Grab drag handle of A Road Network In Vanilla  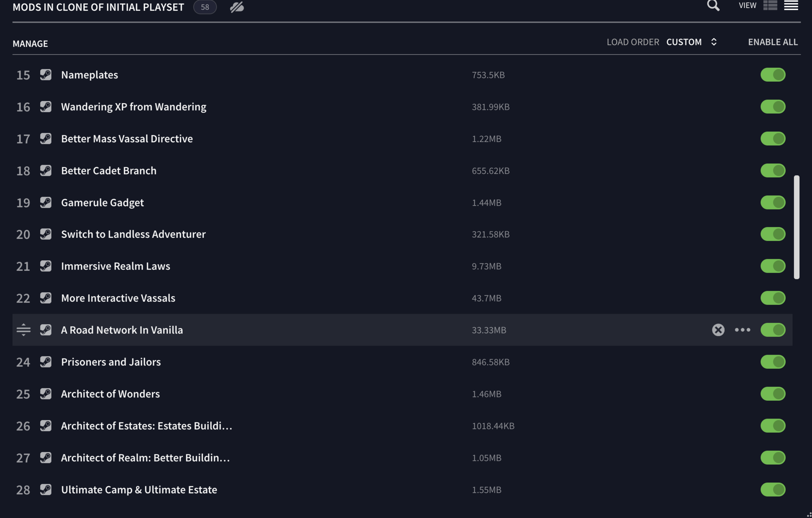[x=24, y=330]
